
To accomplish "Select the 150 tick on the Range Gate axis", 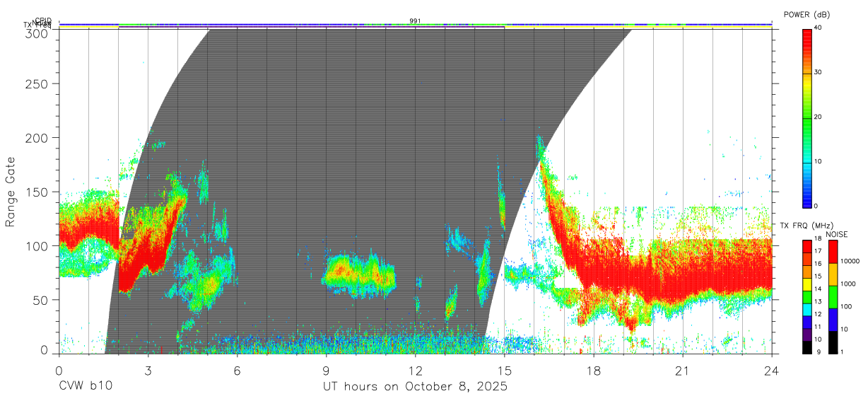I will click(x=38, y=192).
